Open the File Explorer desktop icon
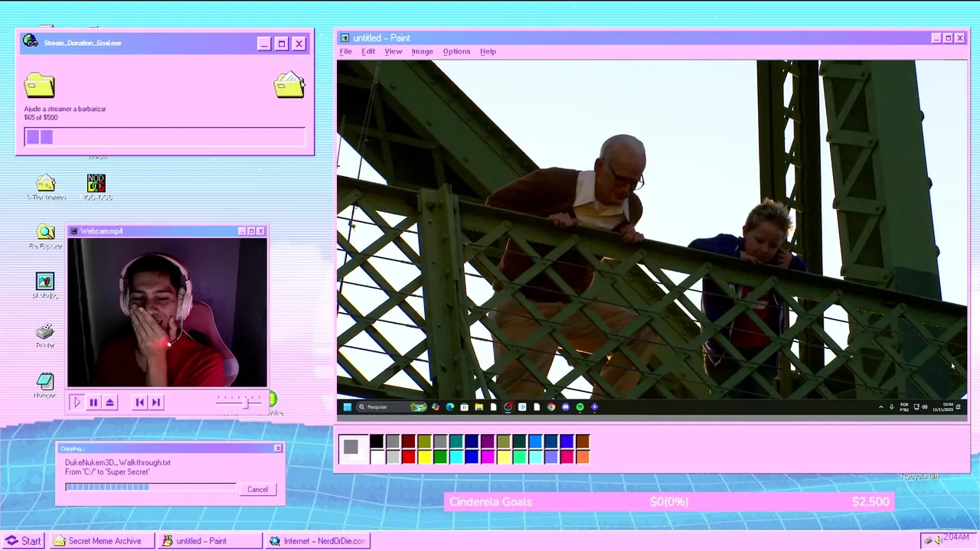 [x=45, y=236]
